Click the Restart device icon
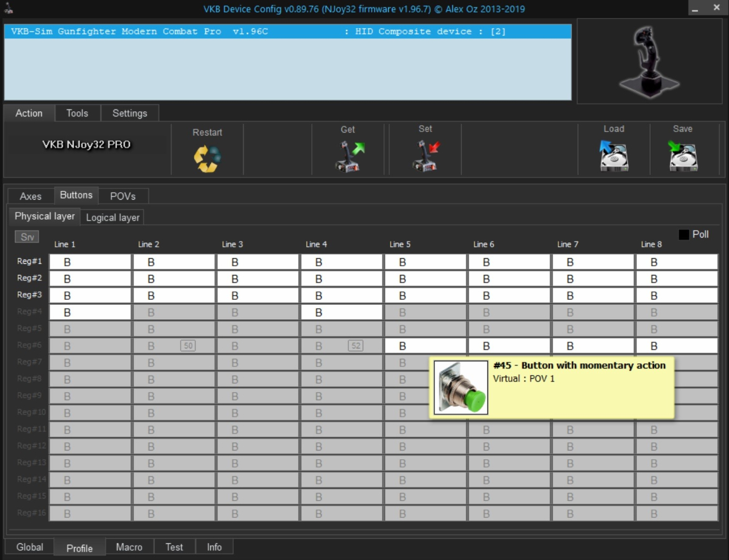The width and height of the screenshot is (729, 560). coord(207,159)
